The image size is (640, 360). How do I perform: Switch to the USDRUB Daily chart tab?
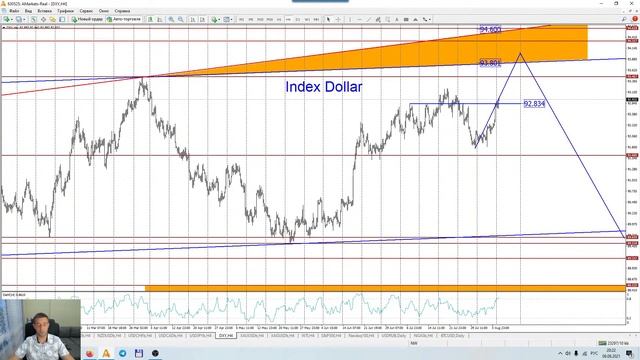[394, 336]
